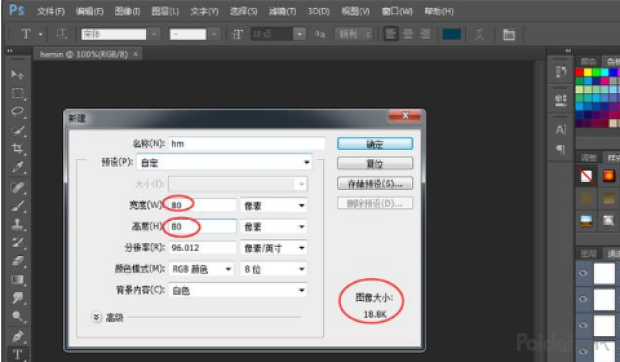Viewport: 620px width, 362px height.
Task: Hide the topmost layer's eye icon
Action: [x=583, y=273]
